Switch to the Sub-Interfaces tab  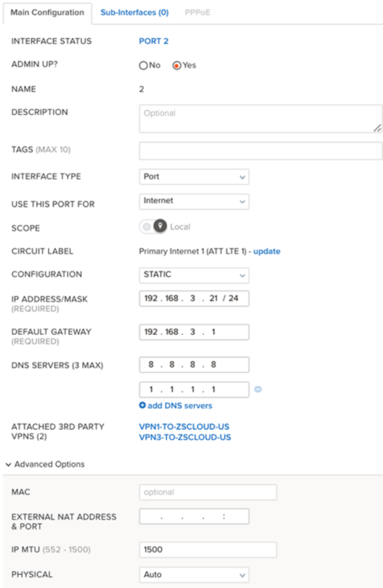tap(134, 13)
